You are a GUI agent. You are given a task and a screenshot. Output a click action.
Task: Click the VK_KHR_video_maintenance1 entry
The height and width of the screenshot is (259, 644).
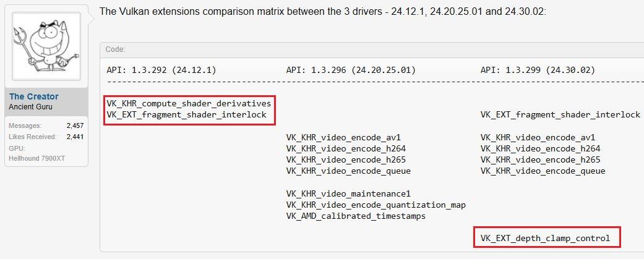[348, 193]
